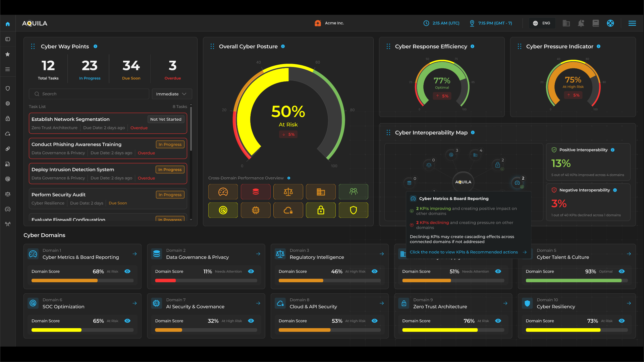Open the ENG language selector
The image size is (644, 362).
pos(542,23)
